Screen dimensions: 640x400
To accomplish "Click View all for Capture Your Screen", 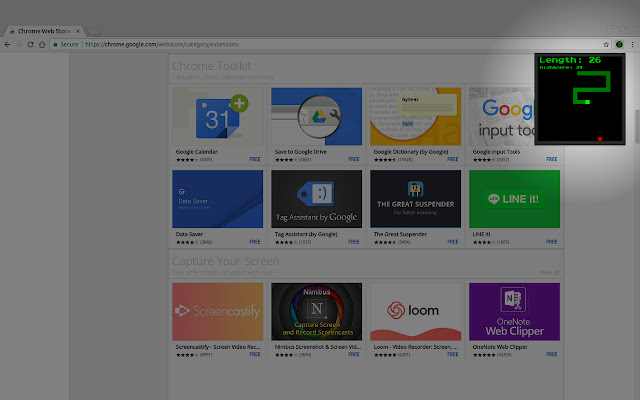I will (x=549, y=272).
